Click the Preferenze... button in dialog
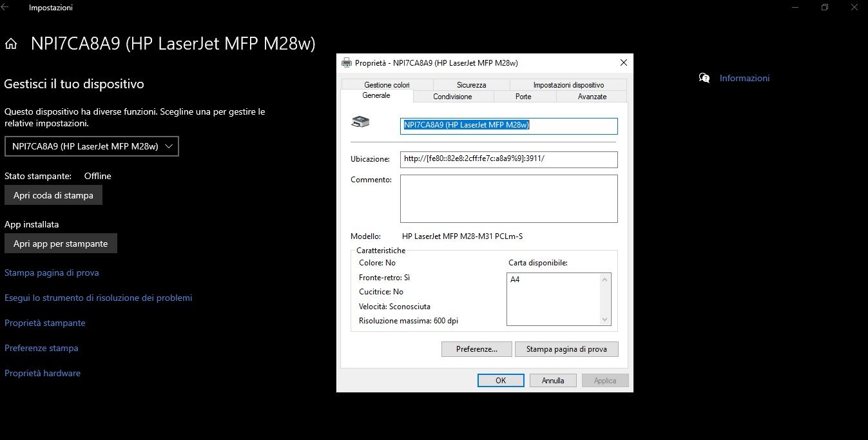The height and width of the screenshot is (440, 868). point(477,349)
